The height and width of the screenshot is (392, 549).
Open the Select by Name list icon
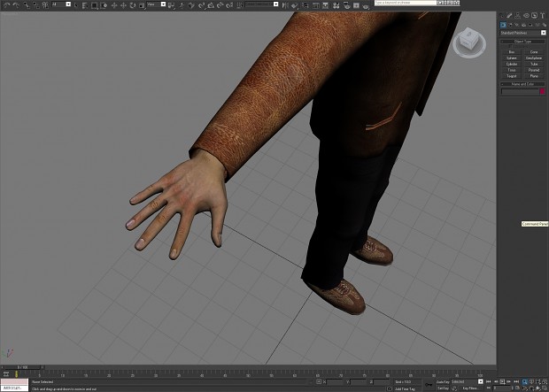pos(85,5)
